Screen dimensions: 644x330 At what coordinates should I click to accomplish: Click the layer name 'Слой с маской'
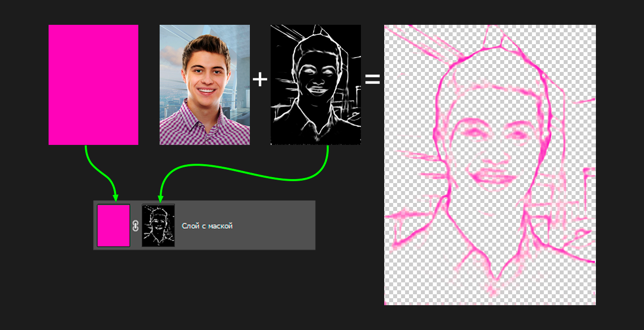point(207,226)
